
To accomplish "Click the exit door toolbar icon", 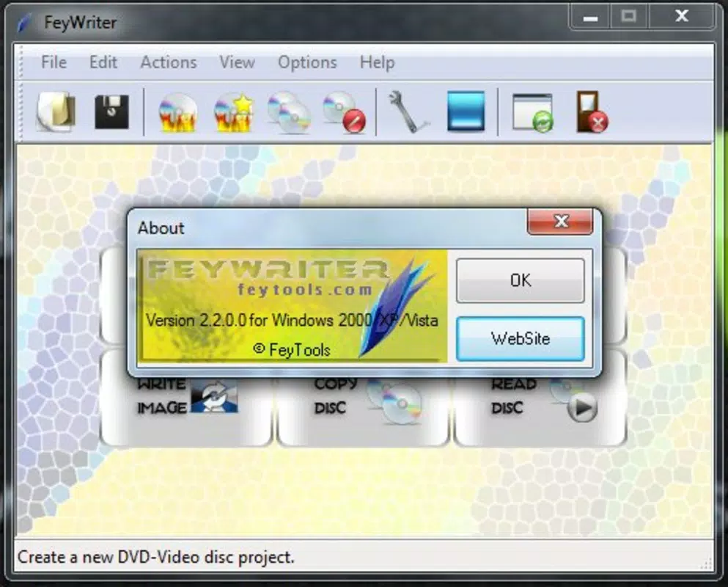I will pyautogui.click(x=592, y=112).
